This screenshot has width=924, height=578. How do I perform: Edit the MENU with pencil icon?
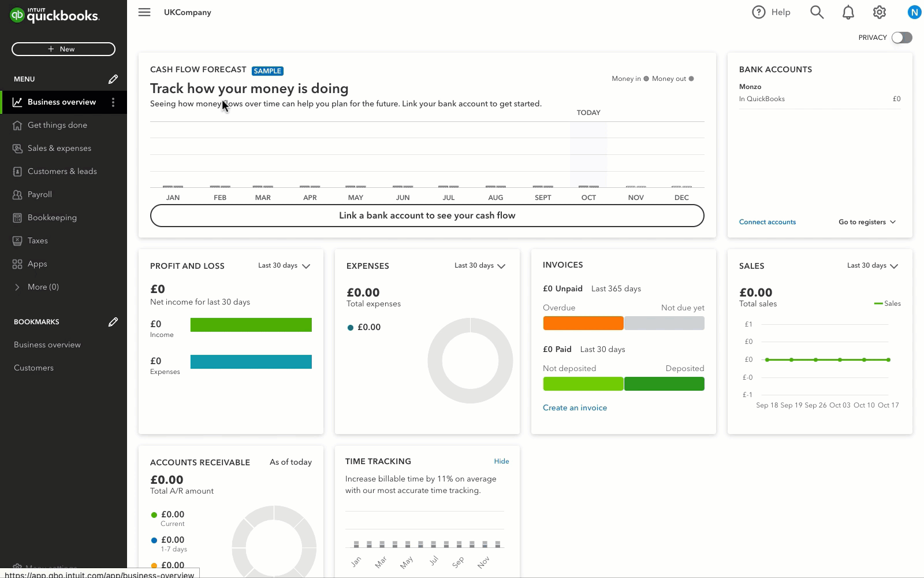tap(113, 79)
